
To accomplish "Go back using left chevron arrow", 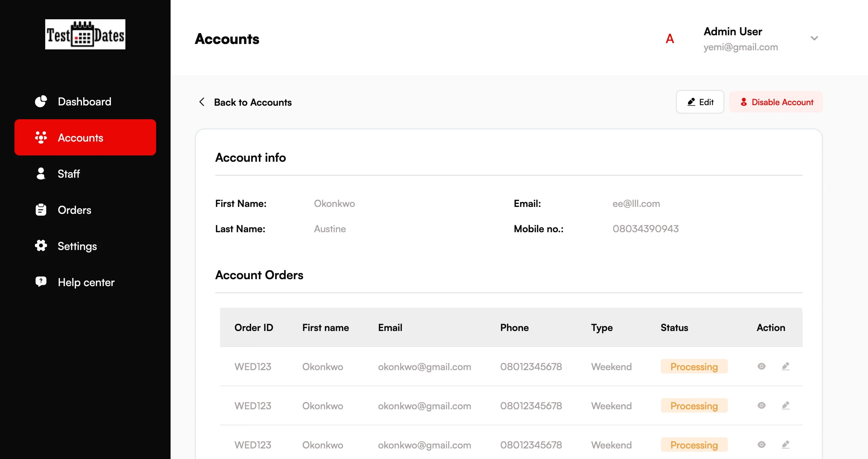I will pyautogui.click(x=202, y=102).
